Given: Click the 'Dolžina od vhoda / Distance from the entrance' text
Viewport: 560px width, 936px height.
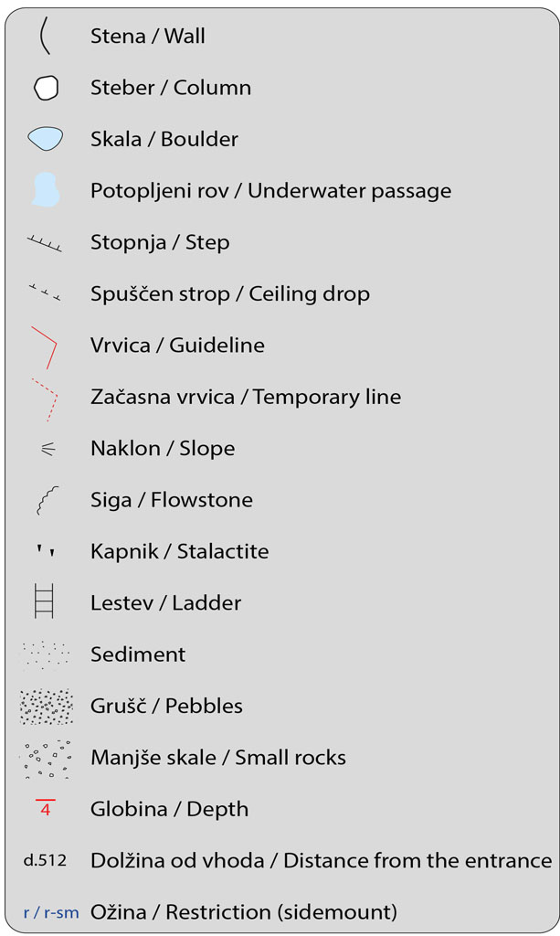Looking at the screenshot, I should pos(321,860).
